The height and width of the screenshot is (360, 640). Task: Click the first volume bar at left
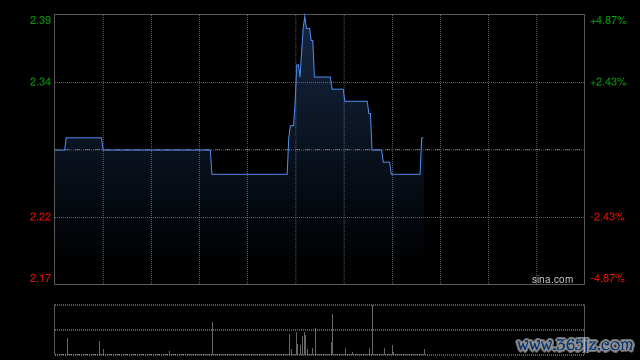point(67,346)
